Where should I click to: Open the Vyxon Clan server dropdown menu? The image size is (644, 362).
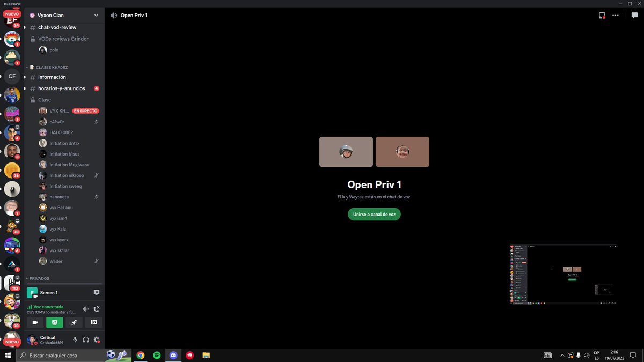point(64,15)
